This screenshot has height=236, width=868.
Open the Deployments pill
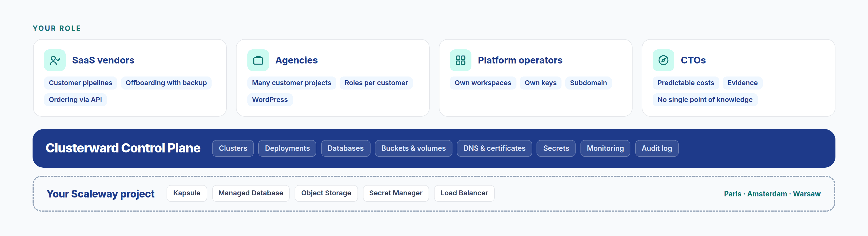click(287, 148)
